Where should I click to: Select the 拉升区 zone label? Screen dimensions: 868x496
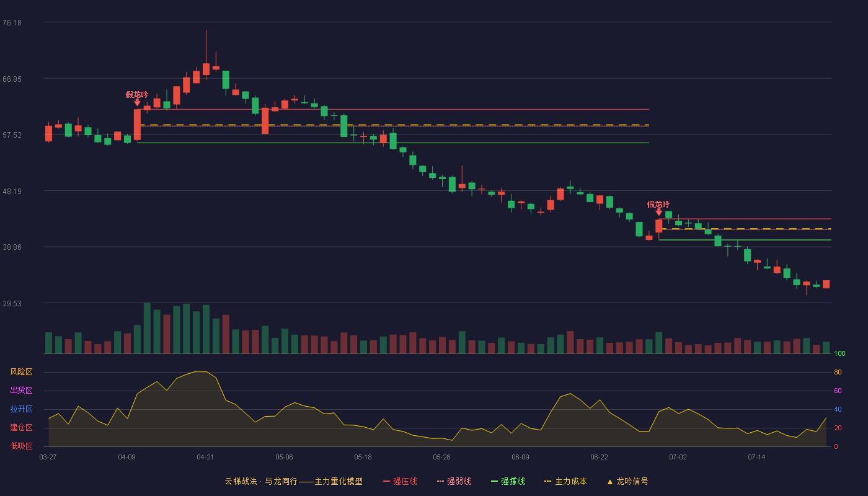click(x=21, y=409)
